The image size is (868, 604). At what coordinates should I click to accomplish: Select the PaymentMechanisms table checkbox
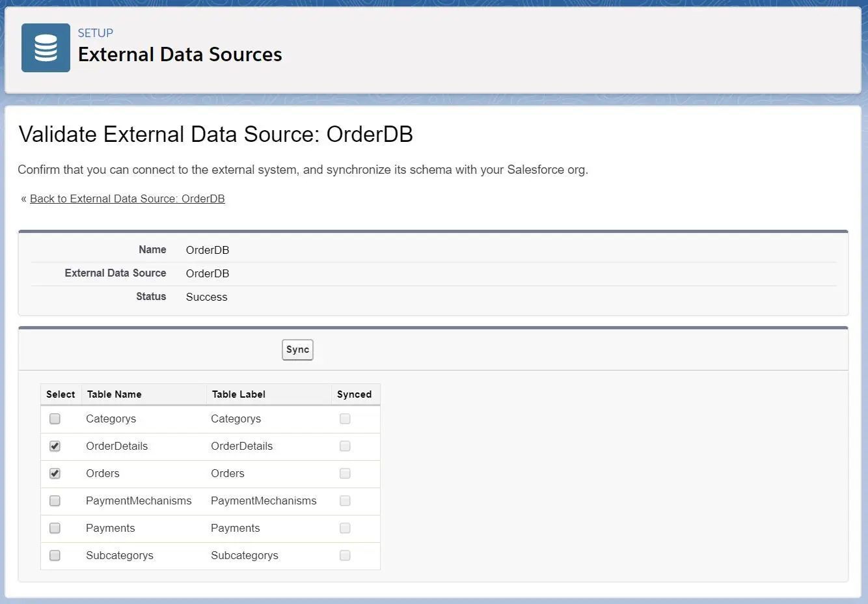pyautogui.click(x=55, y=501)
